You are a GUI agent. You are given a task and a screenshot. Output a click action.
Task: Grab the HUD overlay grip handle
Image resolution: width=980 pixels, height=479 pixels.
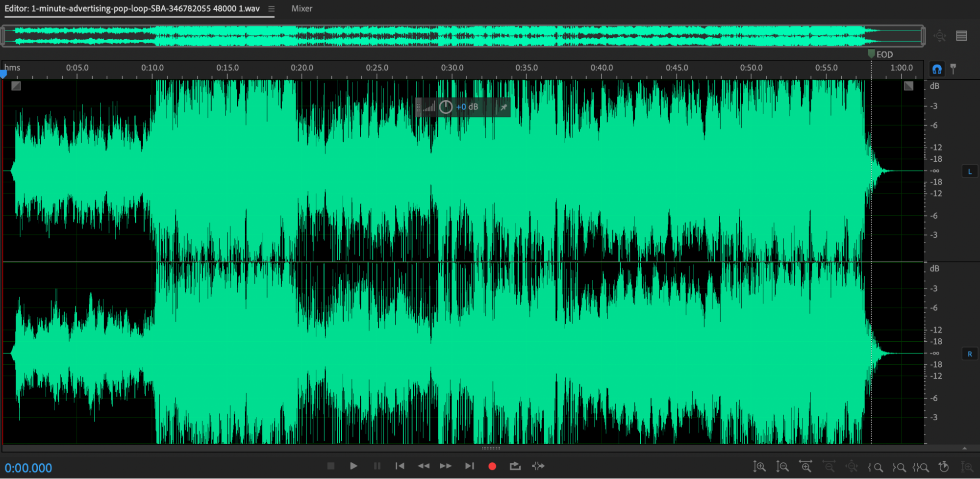pos(418,107)
